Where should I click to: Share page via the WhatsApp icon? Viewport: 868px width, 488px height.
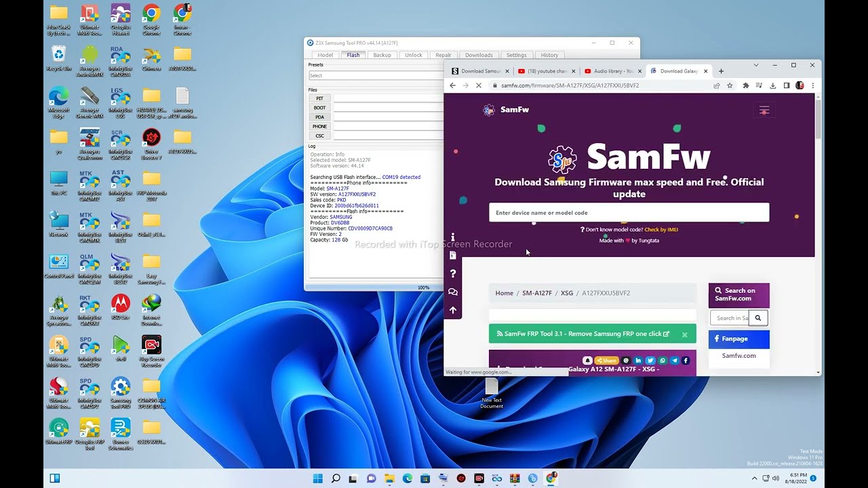pos(663,361)
